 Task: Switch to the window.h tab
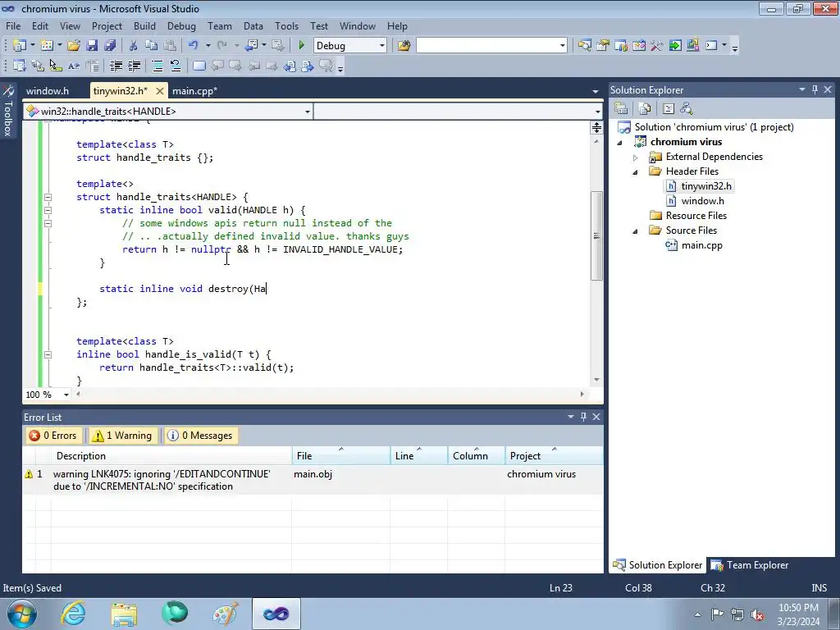click(47, 90)
